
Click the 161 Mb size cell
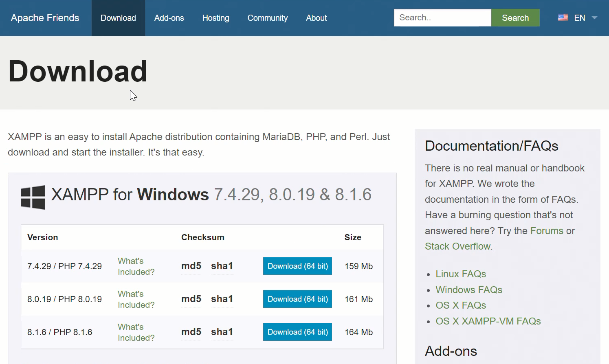point(358,299)
